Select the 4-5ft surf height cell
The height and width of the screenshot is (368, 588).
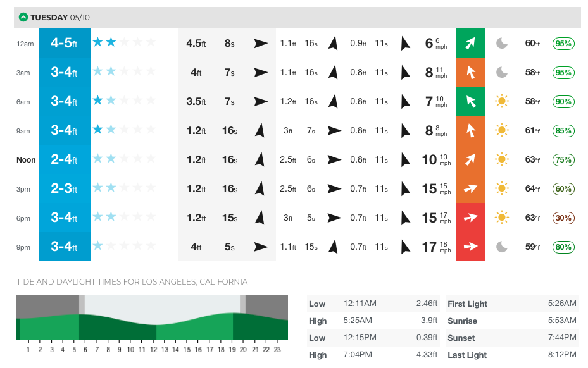coord(64,43)
